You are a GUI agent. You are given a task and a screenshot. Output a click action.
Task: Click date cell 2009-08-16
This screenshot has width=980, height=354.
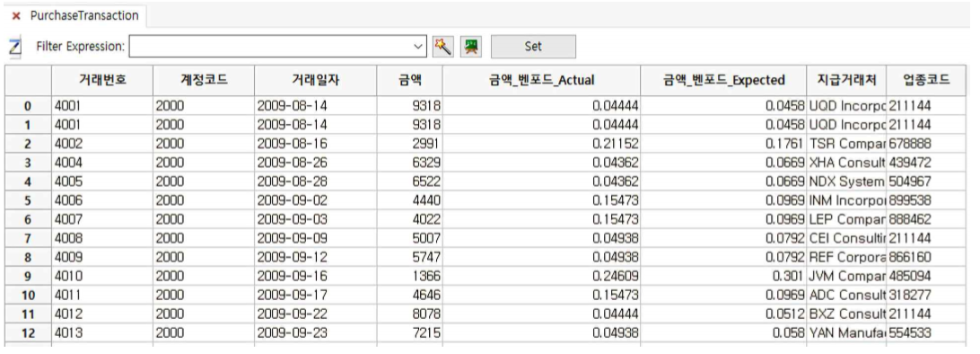pyautogui.click(x=316, y=144)
